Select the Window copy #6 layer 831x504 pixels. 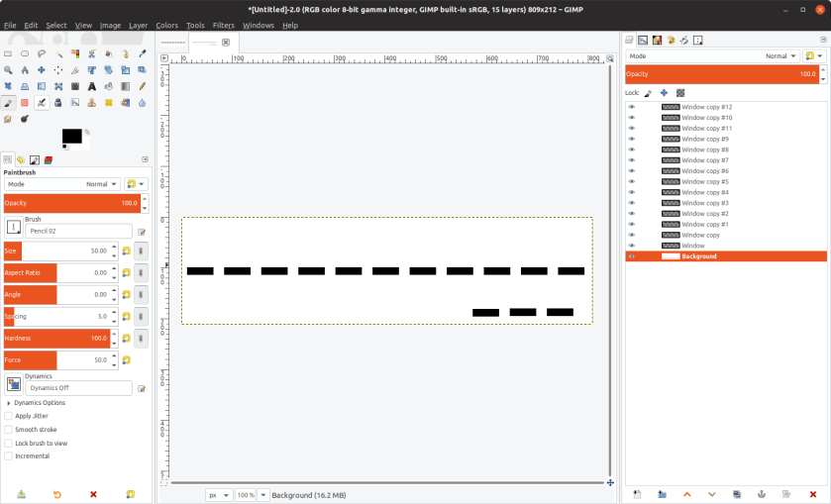pos(705,171)
